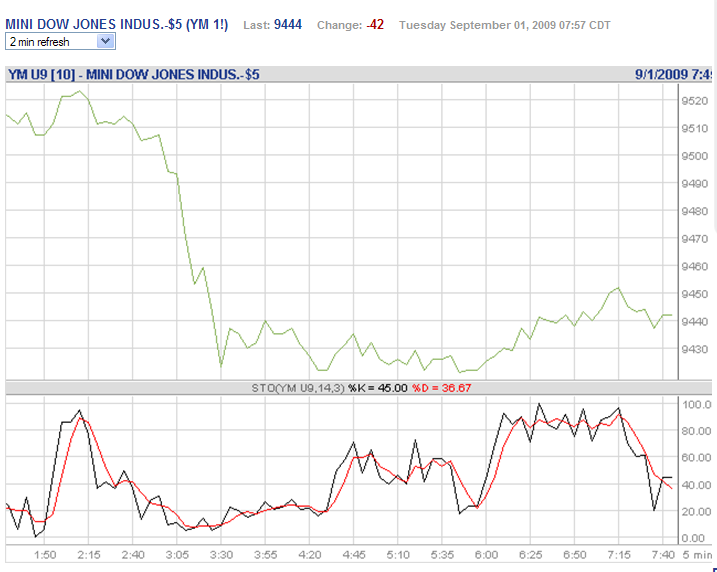Click the 40.00 stochastic axis label
This screenshot has width=717, height=572.
[x=696, y=485]
